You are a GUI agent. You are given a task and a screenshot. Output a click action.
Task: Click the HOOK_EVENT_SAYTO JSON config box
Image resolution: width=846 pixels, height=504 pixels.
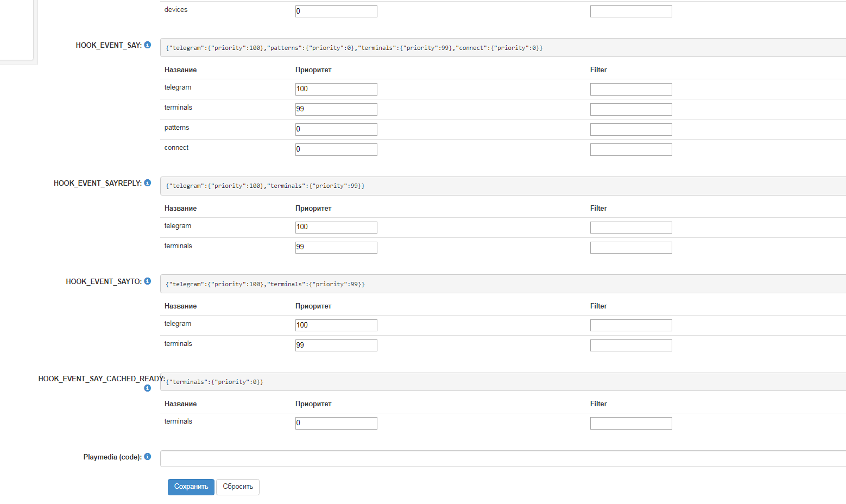(x=502, y=284)
